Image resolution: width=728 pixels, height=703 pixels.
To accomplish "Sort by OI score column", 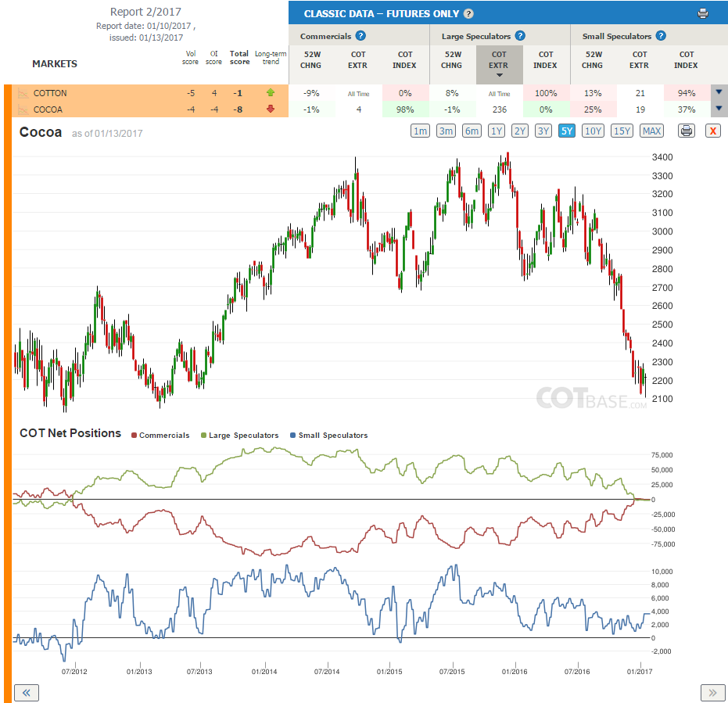I will (x=213, y=58).
